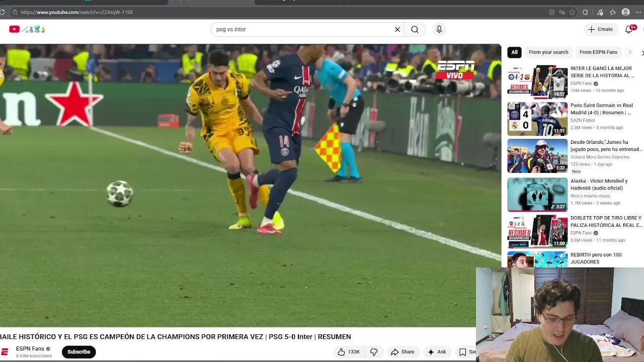Open the Alaska Victor Mendivil thumbnail
The image size is (644, 362).
coord(537,195)
